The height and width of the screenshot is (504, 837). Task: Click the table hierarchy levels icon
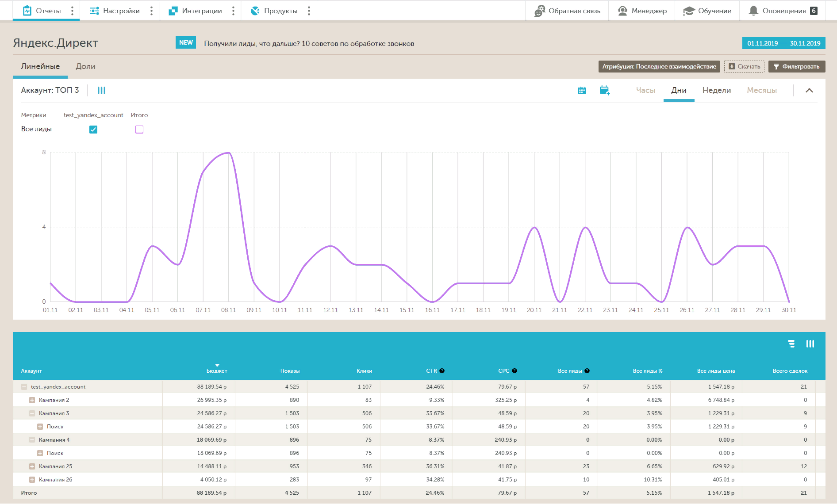[x=791, y=344]
